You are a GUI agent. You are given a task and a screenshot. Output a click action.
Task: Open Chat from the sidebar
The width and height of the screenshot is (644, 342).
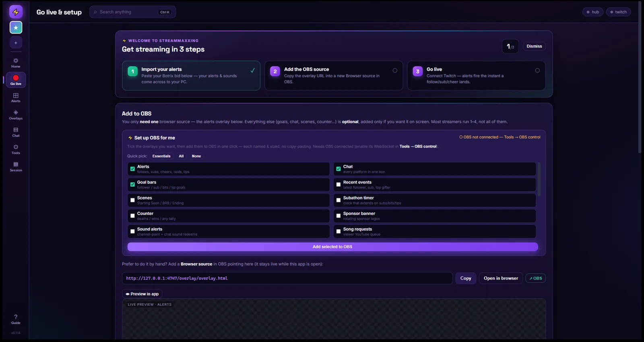click(x=16, y=132)
